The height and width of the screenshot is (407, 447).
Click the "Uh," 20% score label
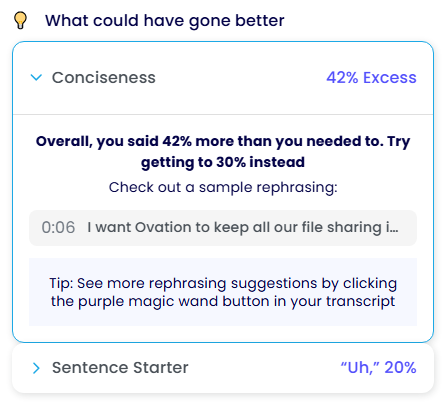(378, 368)
